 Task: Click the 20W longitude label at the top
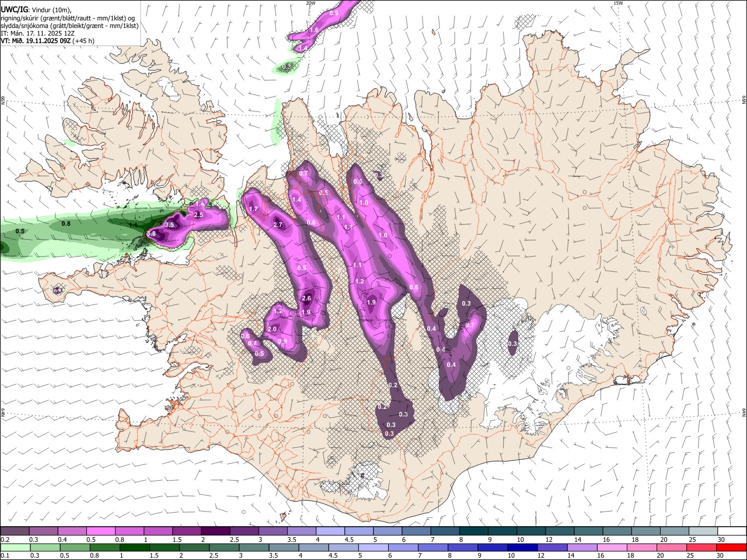(x=310, y=3)
